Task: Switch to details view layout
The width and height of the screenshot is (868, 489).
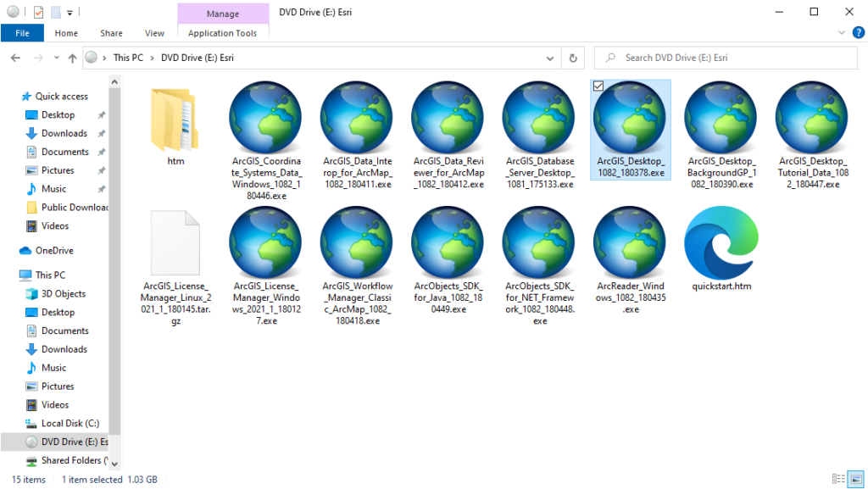Action: (838, 479)
